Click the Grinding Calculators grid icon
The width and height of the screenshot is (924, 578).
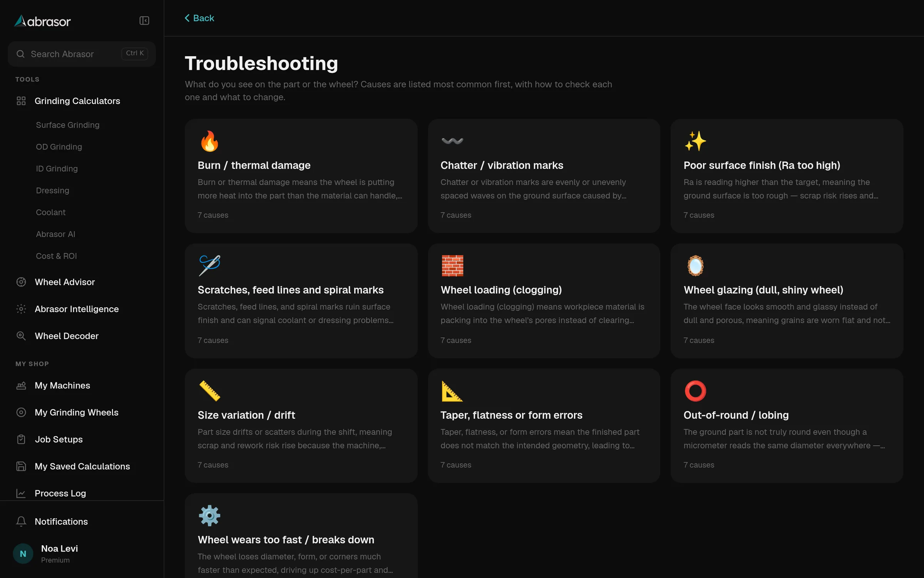(x=21, y=101)
